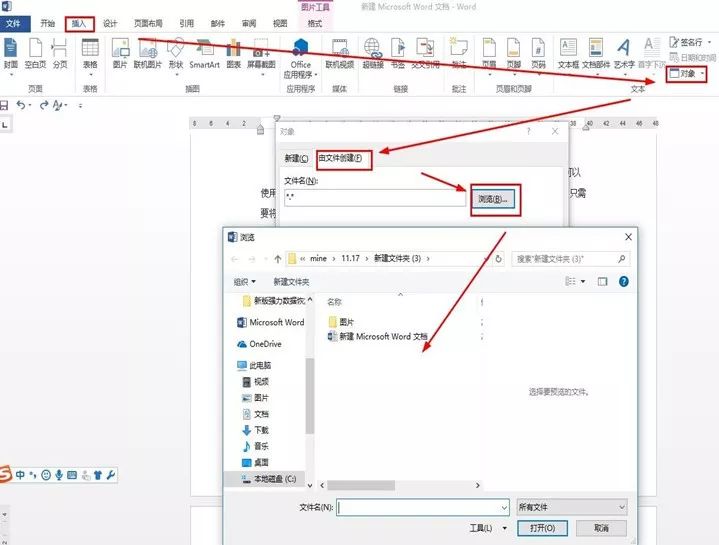Open the 屏幕截图 screenshot tool
The width and height of the screenshot is (719, 545).
coord(261,56)
